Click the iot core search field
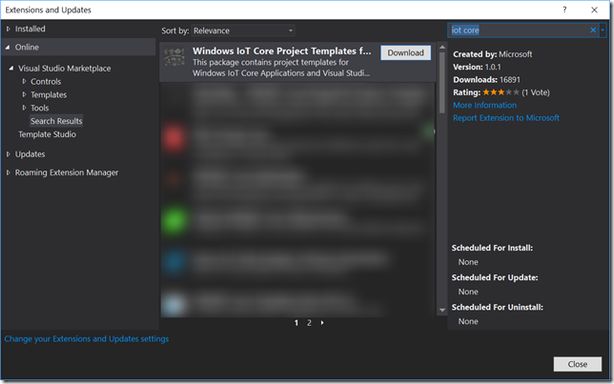Screen dimensions: 614x384 (518, 30)
